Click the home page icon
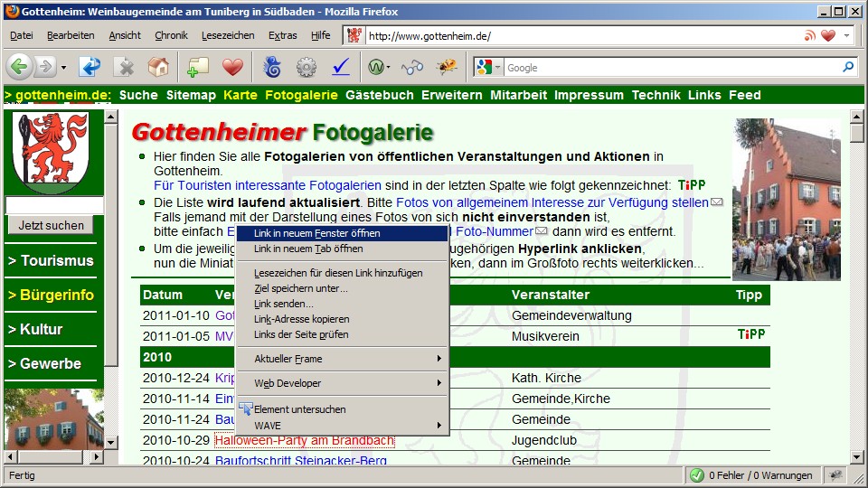This screenshot has height=488, width=868. pyautogui.click(x=158, y=67)
